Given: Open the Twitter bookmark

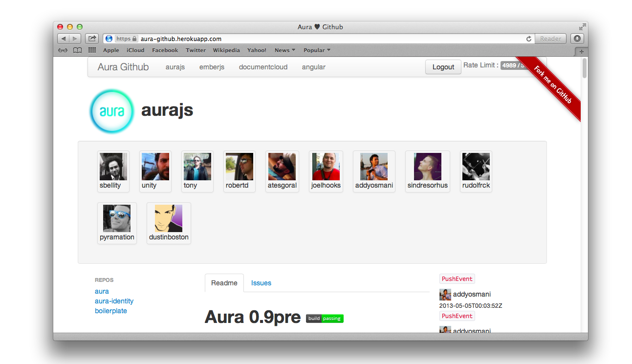Looking at the screenshot, I should pyautogui.click(x=196, y=50).
